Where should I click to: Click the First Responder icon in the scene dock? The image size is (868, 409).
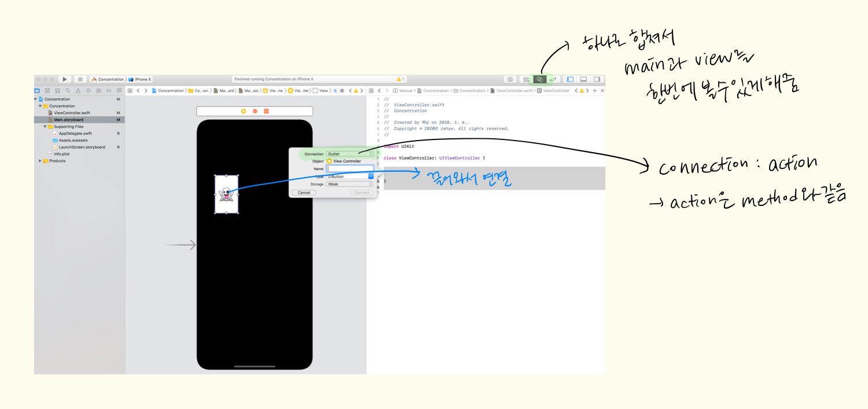tap(255, 110)
